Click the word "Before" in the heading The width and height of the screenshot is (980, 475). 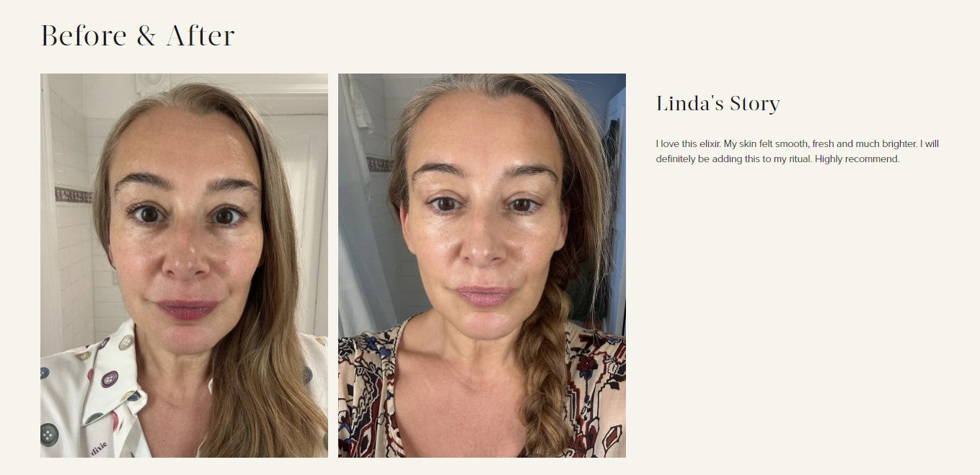(84, 36)
